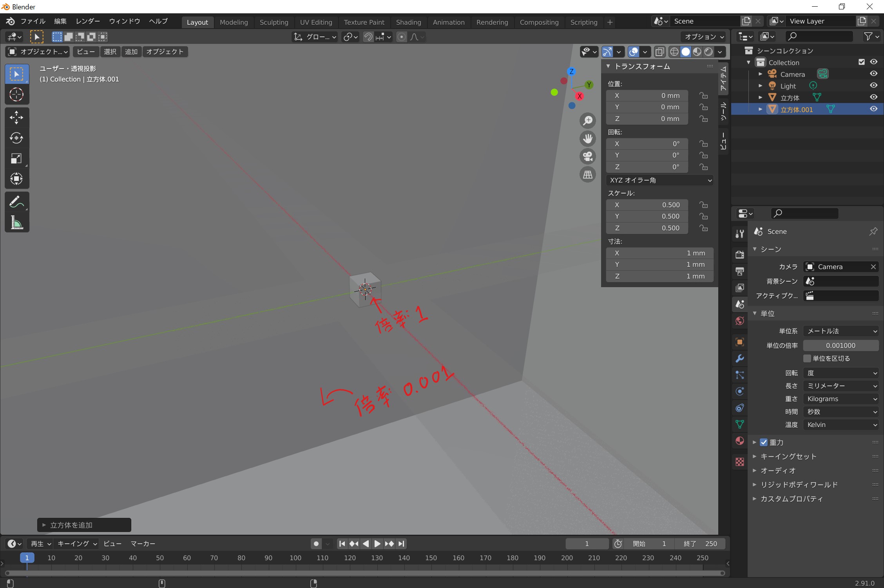Click the 単位の倍率 value slider
Viewport: 884px width, 588px height.
pos(841,346)
